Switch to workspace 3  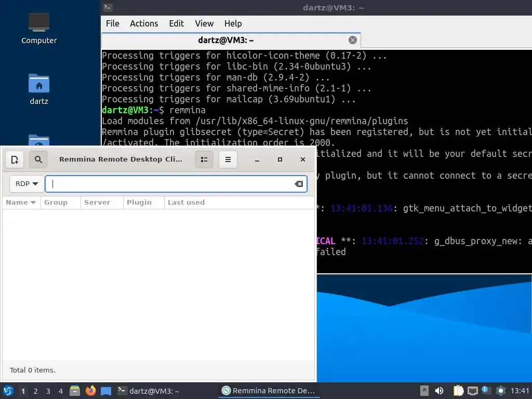point(48,391)
